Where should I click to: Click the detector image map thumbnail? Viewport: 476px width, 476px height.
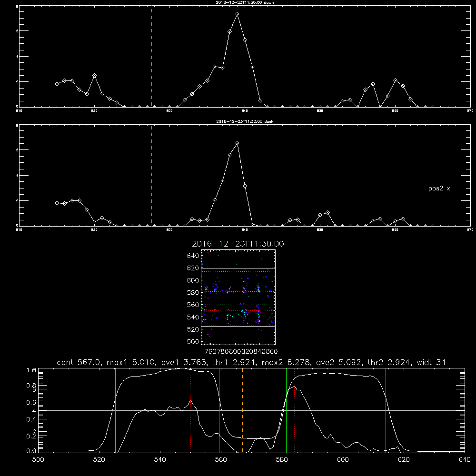(238, 297)
